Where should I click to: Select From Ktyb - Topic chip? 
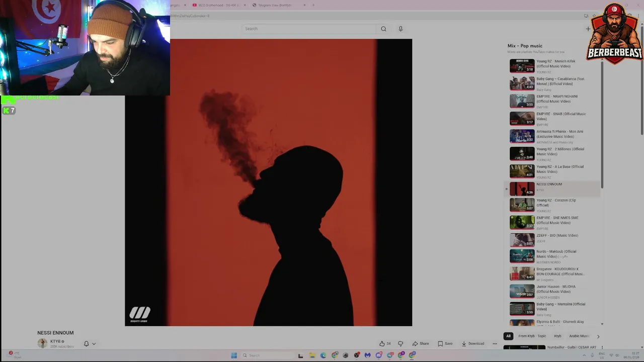click(x=532, y=336)
